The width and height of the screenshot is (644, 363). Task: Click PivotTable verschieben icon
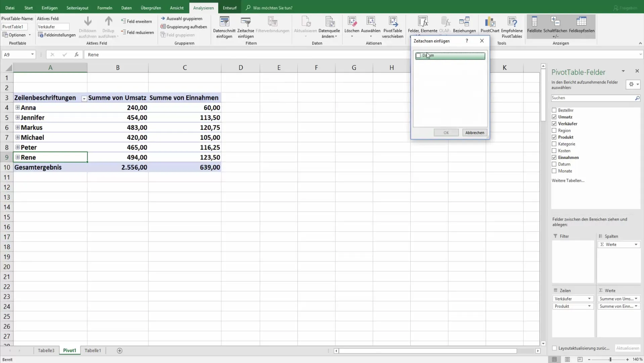click(393, 22)
